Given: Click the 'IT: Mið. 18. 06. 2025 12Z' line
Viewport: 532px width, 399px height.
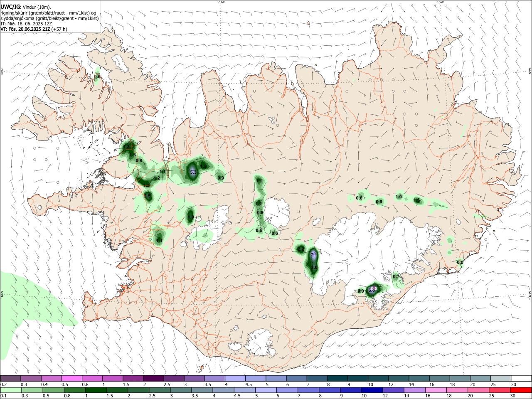Looking at the screenshot, I should 26,24.
